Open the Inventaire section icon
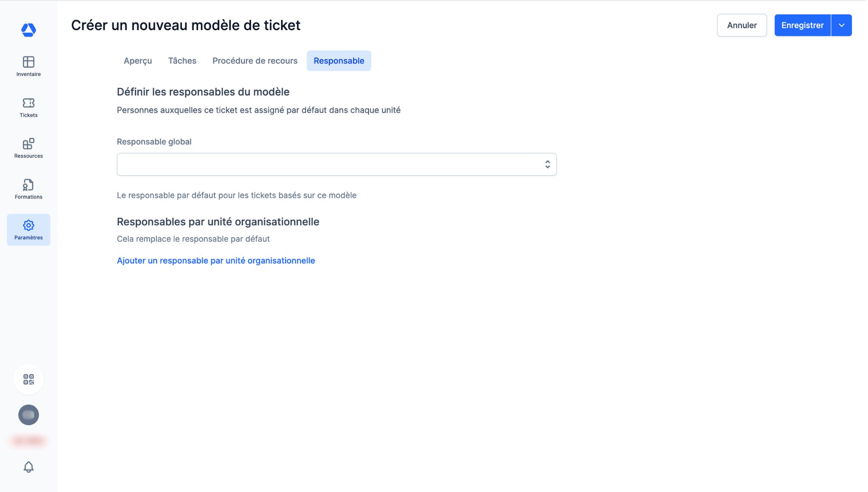 (28, 62)
